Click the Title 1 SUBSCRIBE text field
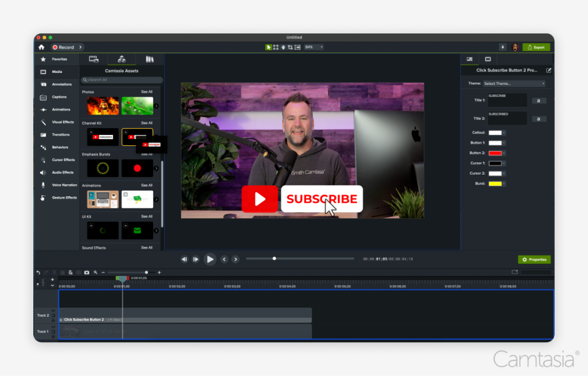 tap(508, 100)
